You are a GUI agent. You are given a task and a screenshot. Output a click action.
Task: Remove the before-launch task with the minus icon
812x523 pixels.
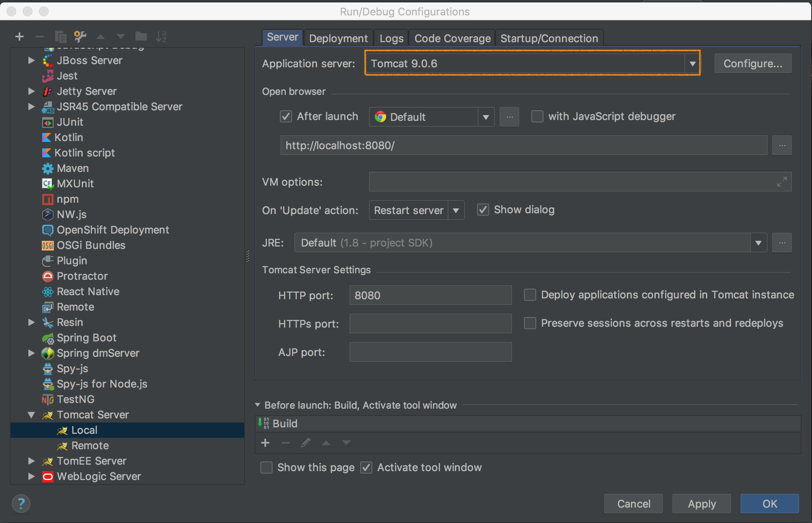pyautogui.click(x=286, y=443)
